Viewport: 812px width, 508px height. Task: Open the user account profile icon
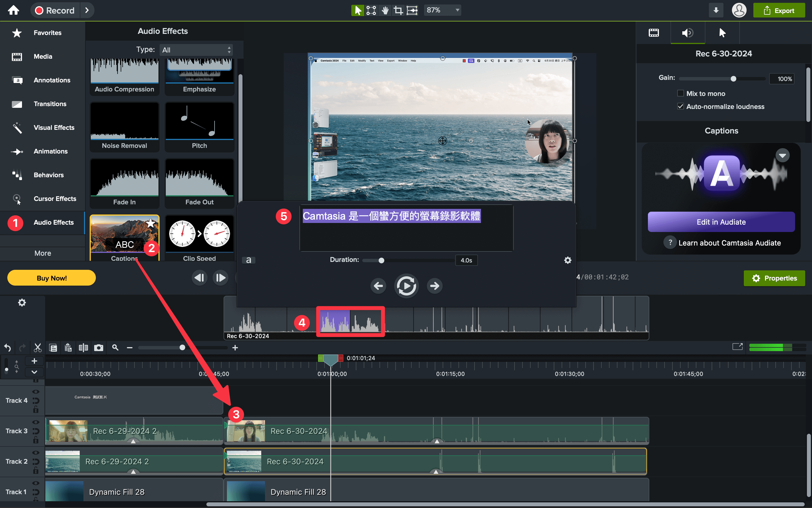739,10
